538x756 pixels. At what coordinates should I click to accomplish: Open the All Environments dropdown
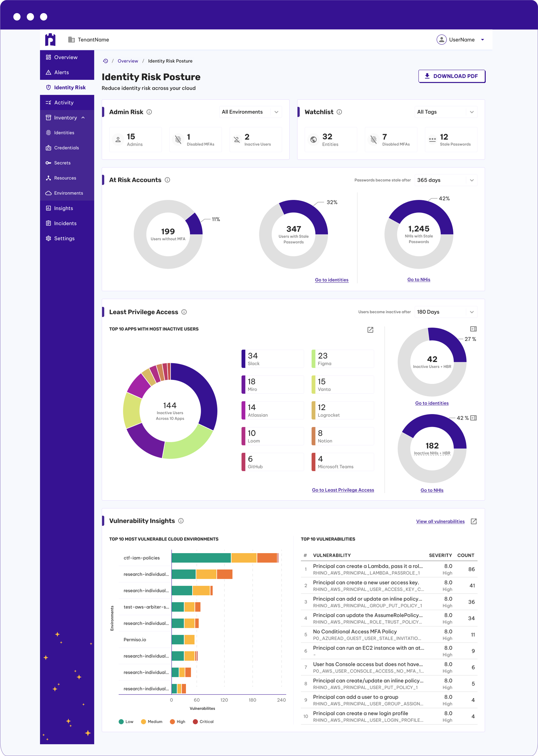pos(250,112)
